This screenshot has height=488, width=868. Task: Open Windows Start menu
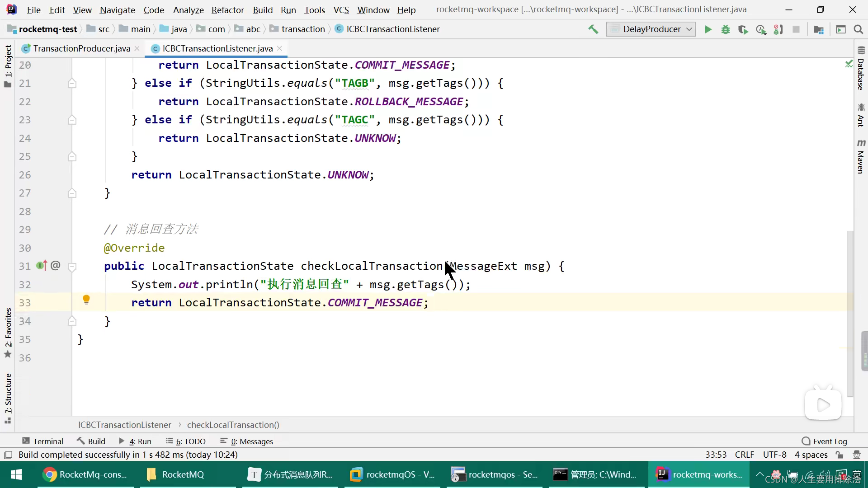click(16, 474)
